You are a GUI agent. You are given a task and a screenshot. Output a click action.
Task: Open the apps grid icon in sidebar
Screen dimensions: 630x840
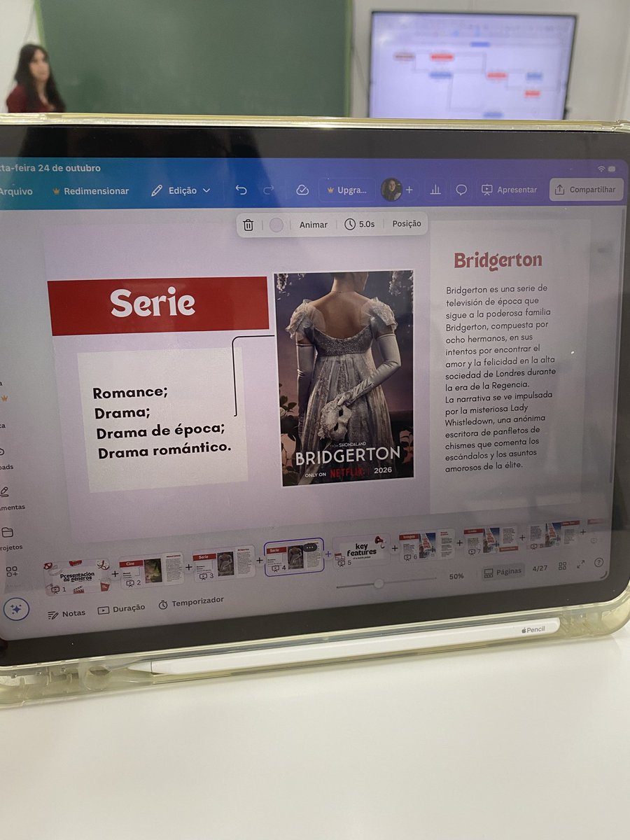[12, 571]
